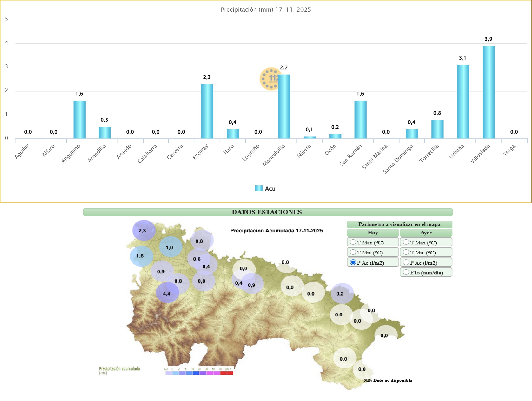Select Ayer ETo (mm/día) radio button
Screen dimensions: 532x401
[x=406, y=272]
